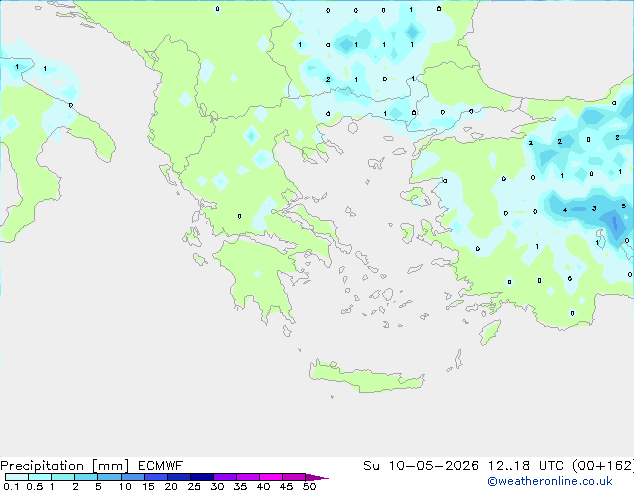Click the date 'Su 10-05-2026'
This screenshot has width=634, height=490.
421,466
